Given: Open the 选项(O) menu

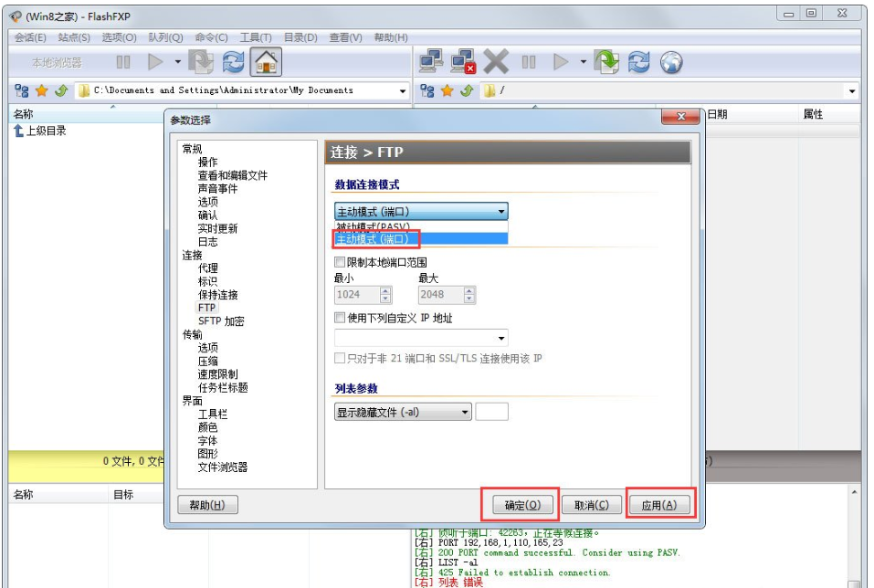Looking at the screenshot, I should point(120,37).
